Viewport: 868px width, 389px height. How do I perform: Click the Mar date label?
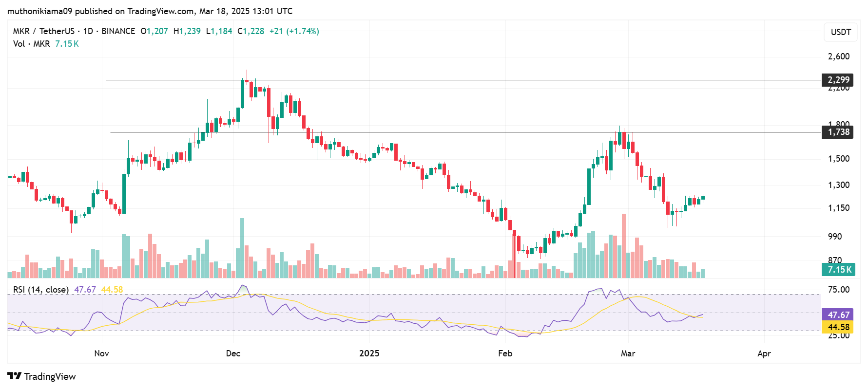[628, 353]
